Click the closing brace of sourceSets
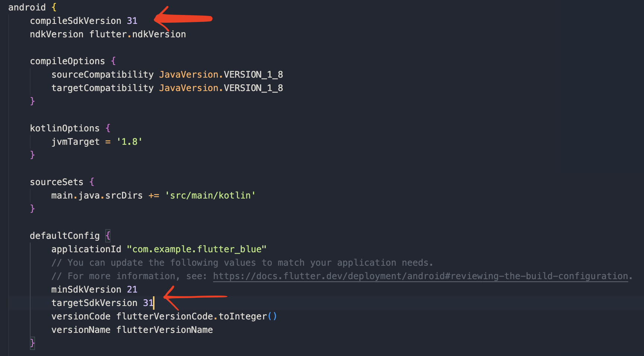This screenshot has height=356, width=644. [32, 209]
